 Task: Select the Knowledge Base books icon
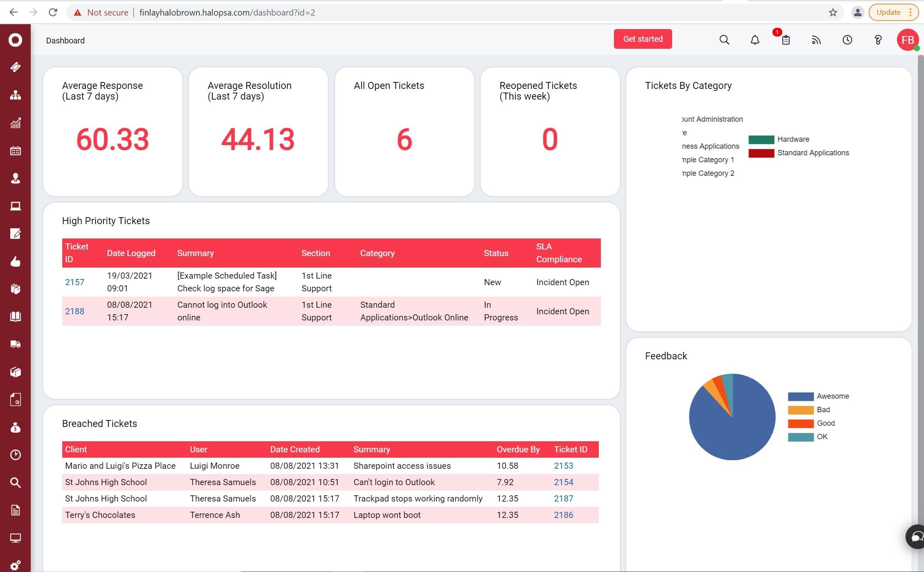tap(15, 316)
